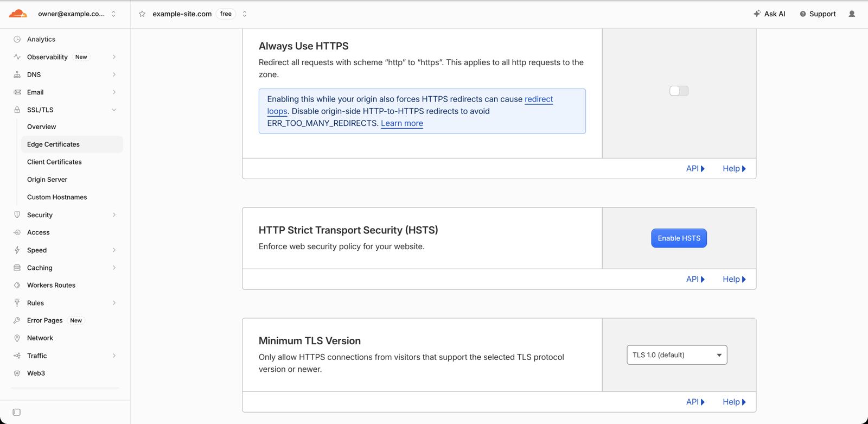
Task: Click the Cloudflare logo icon
Action: [18, 14]
